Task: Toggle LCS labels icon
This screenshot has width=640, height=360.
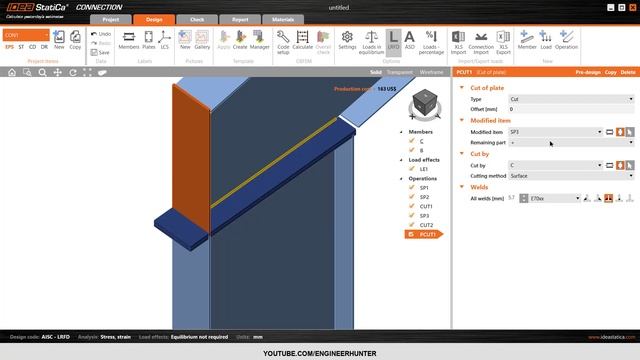Action: [164, 40]
